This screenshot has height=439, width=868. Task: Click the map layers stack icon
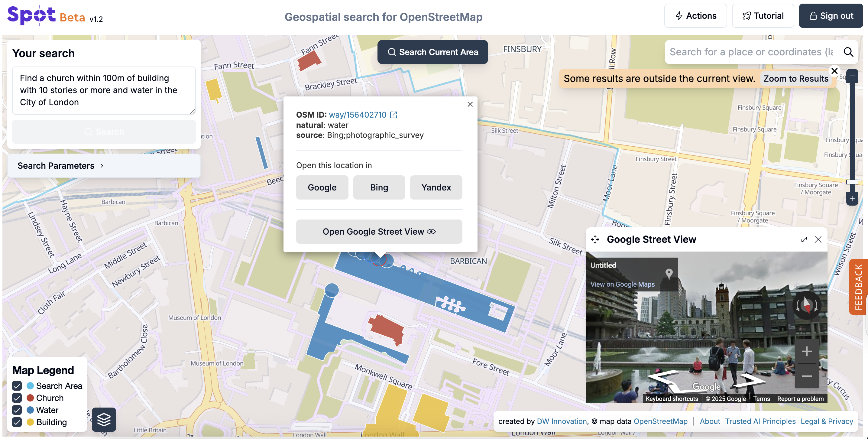coord(104,419)
